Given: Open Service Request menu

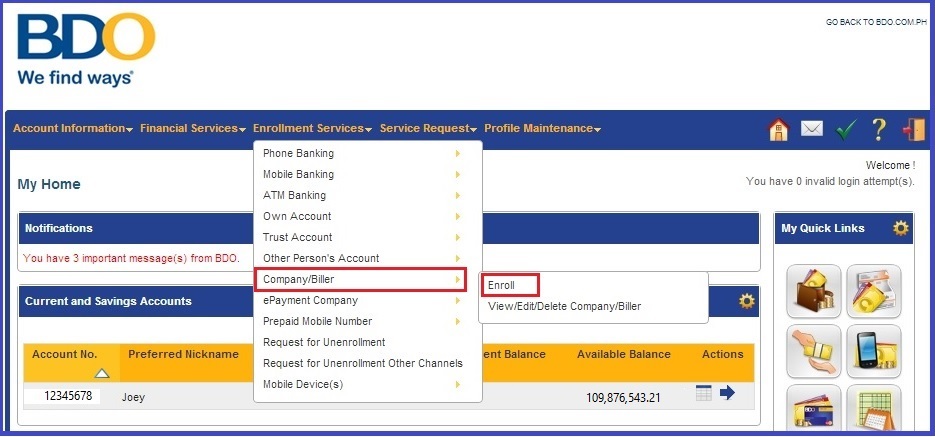Looking at the screenshot, I should 428,128.
